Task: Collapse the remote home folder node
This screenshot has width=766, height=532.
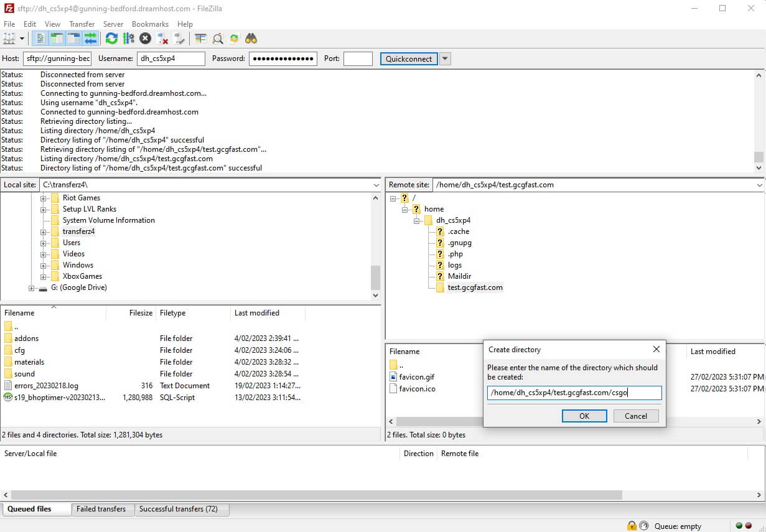Action: click(x=405, y=209)
